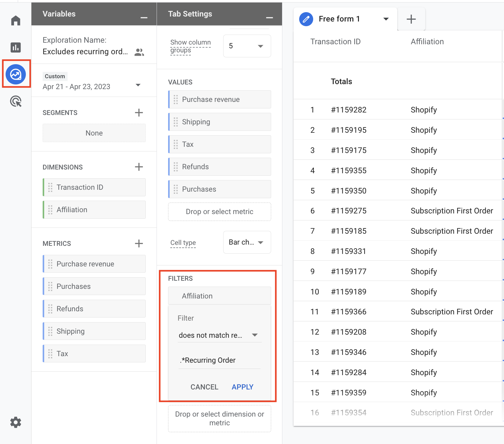Open the Reports bar chart icon
The width and height of the screenshot is (504, 444).
tap(16, 47)
